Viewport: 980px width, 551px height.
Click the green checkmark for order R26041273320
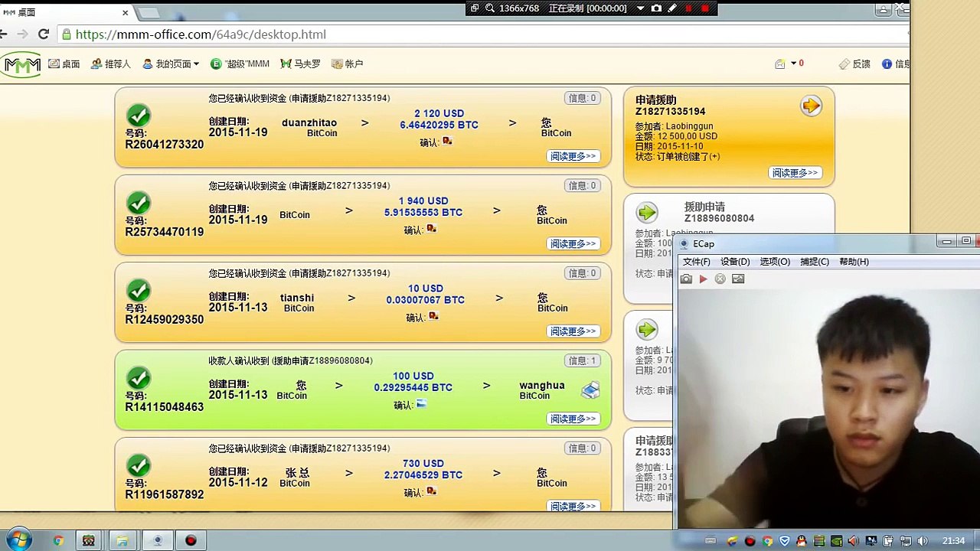(x=138, y=116)
